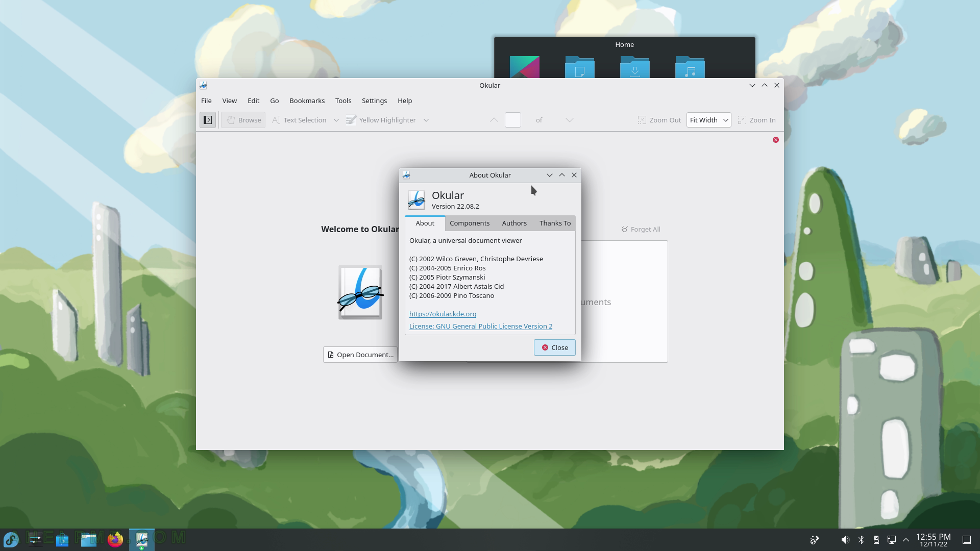980x551 pixels.
Task: Click the tray icon left of volume
Action: pyautogui.click(x=815, y=540)
